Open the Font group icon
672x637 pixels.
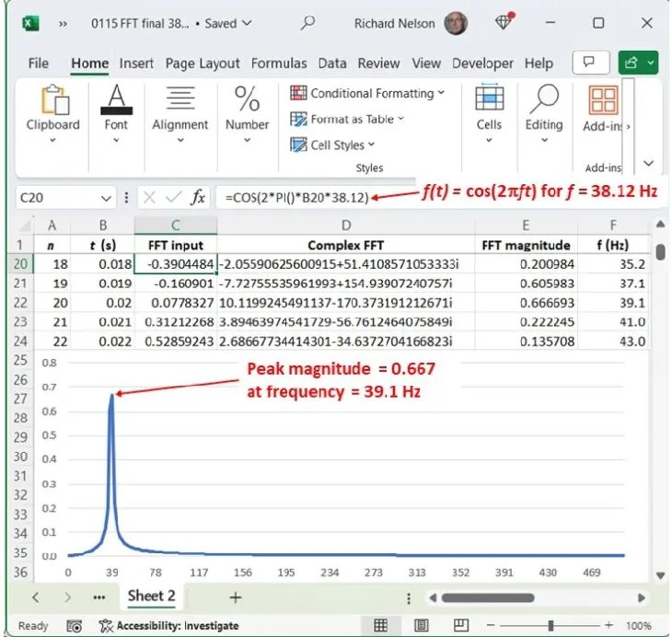pos(116,110)
